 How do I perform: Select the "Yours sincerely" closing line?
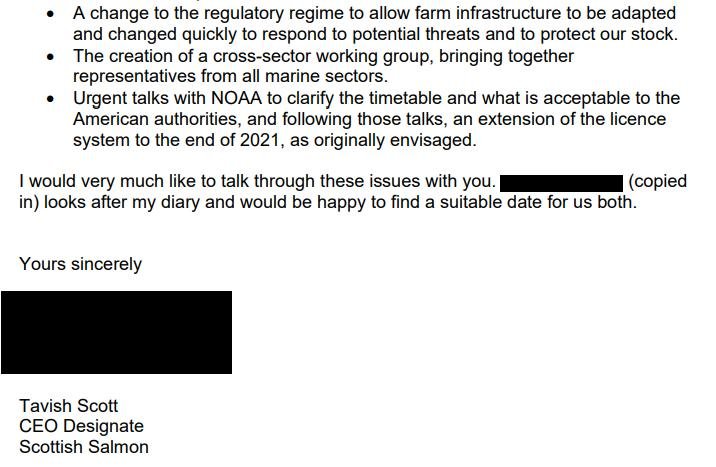pyautogui.click(x=80, y=265)
